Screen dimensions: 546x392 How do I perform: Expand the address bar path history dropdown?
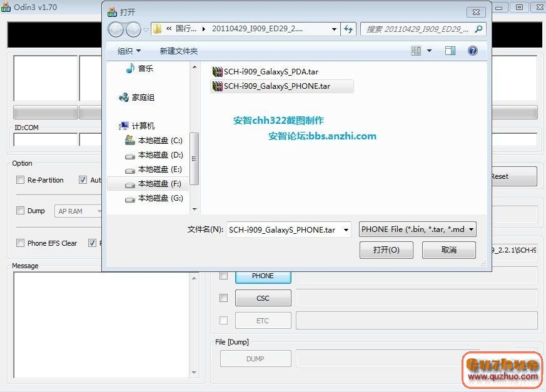(334, 29)
